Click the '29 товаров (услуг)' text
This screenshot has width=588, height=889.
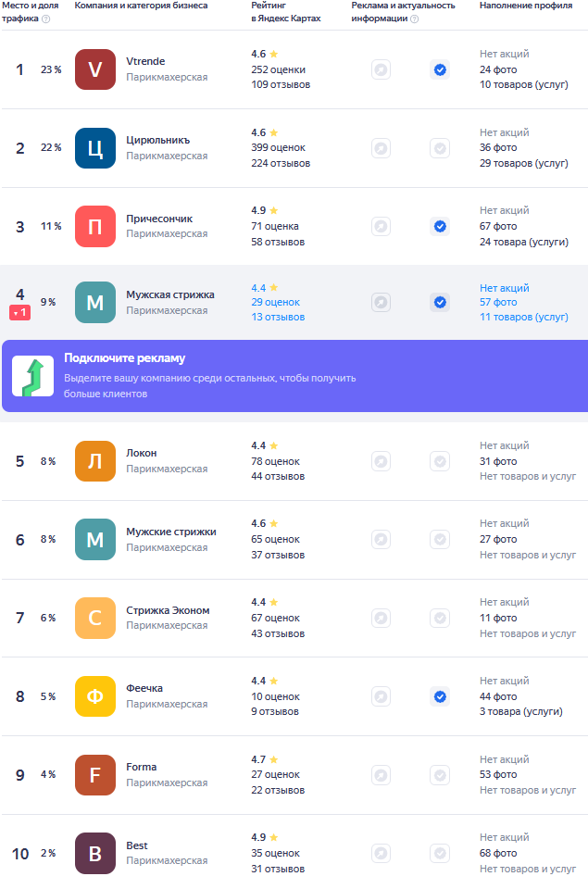[524, 163]
